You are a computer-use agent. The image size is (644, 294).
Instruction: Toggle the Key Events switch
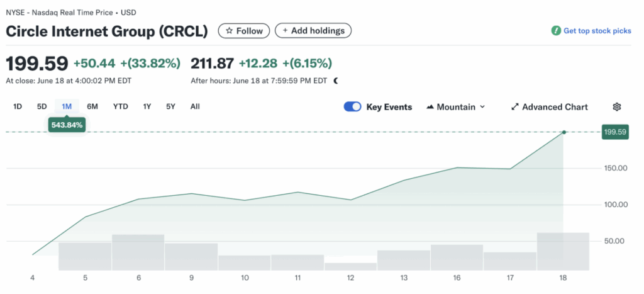352,107
